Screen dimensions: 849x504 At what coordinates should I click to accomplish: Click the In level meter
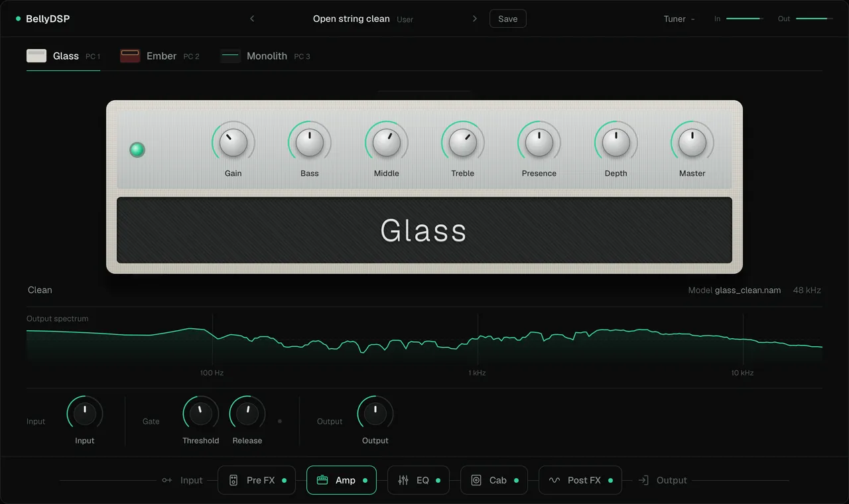pyautogui.click(x=745, y=19)
